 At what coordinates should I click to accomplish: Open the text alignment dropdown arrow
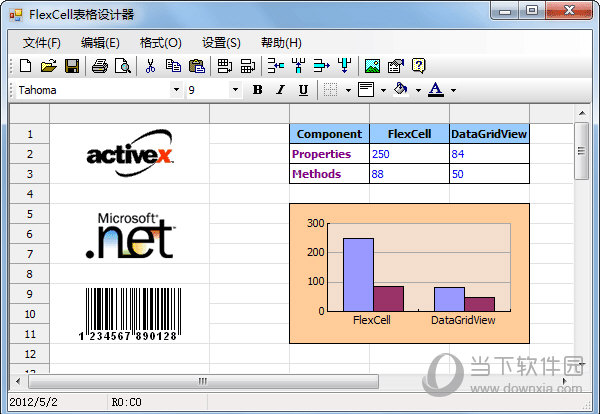coord(383,90)
